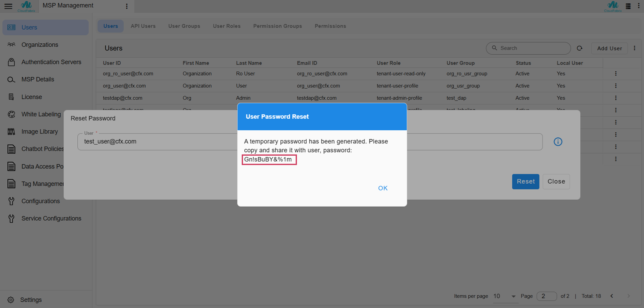This screenshot has width=644, height=308.
Task: Click the Local User column header
Action: coord(570,63)
